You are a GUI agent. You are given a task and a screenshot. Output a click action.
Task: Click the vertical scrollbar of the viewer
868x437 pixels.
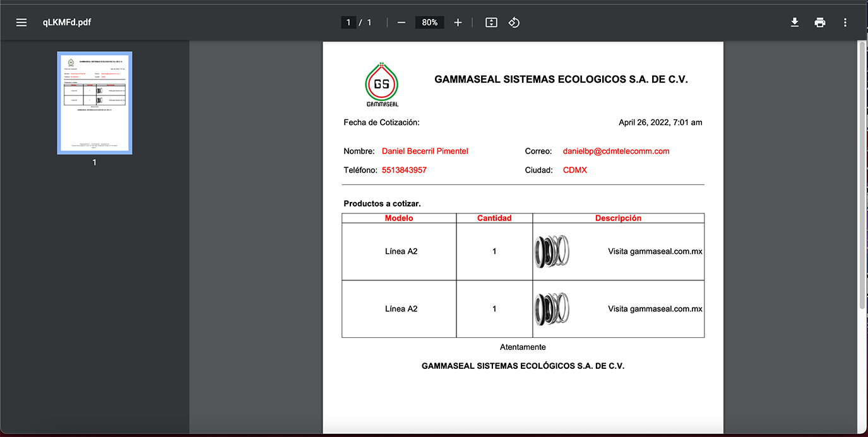pyautogui.click(x=862, y=174)
